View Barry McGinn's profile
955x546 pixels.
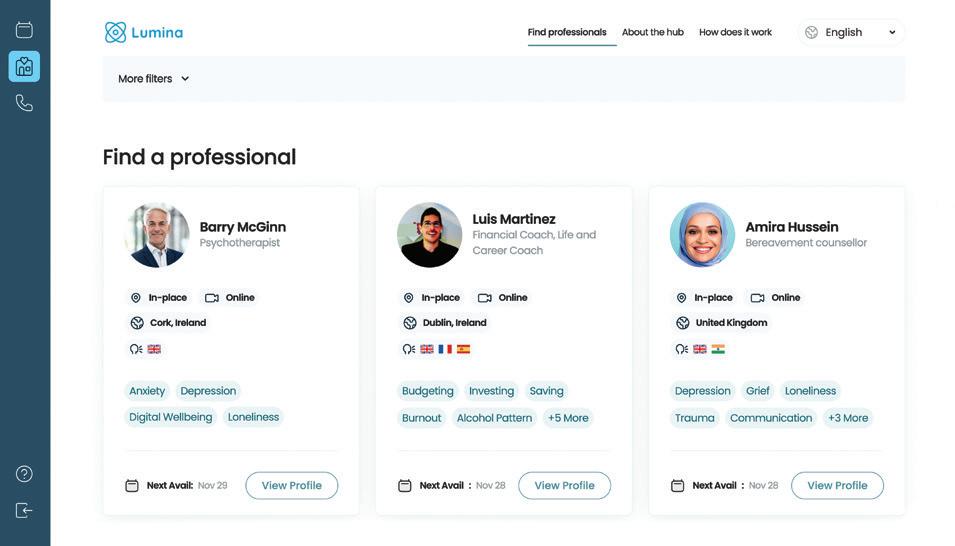(291, 486)
